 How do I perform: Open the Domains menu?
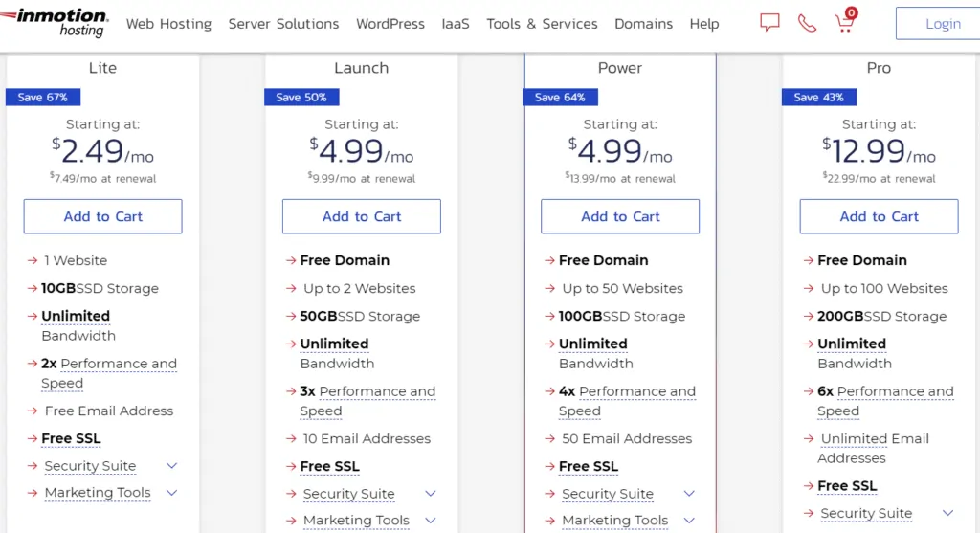point(643,24)
